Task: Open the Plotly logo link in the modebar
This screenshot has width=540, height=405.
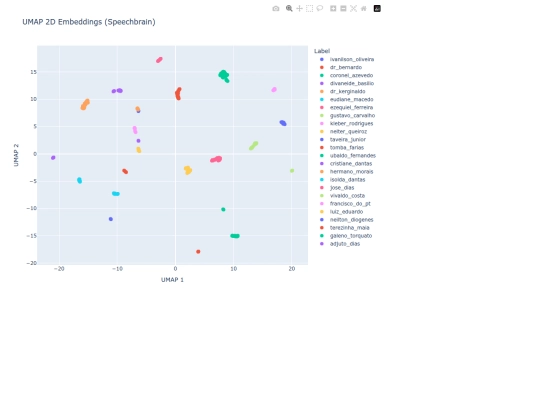Action: 377,9
